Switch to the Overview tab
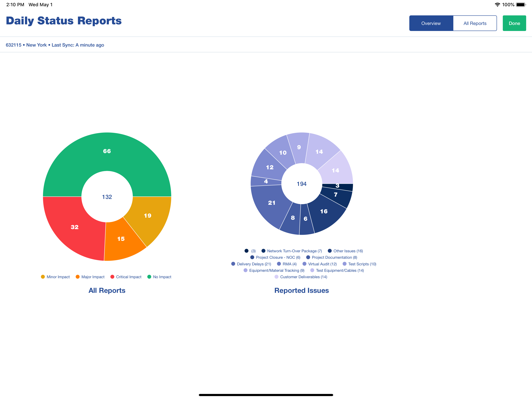 tap(431, 23)
